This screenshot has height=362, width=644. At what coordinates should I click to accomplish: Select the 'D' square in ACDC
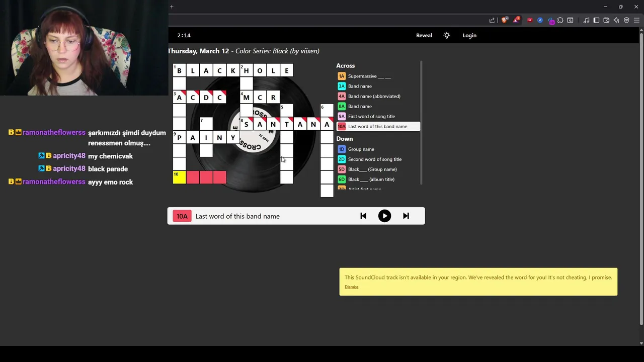(206, 97)
